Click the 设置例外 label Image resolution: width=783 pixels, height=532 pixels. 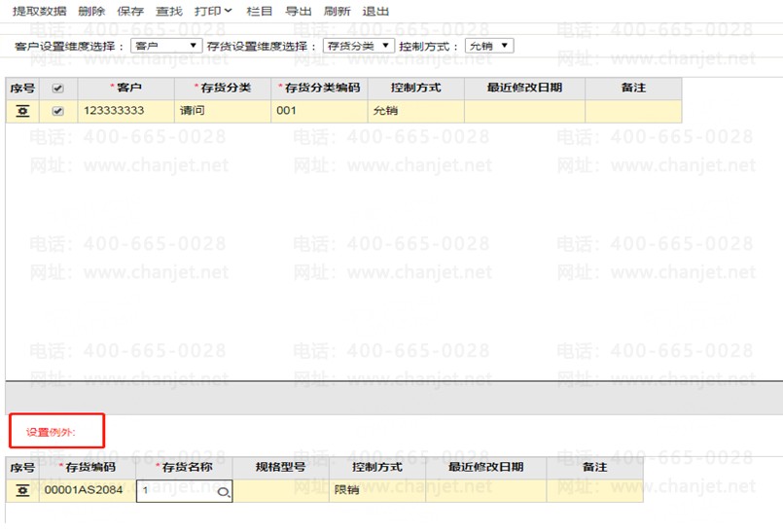51,432
